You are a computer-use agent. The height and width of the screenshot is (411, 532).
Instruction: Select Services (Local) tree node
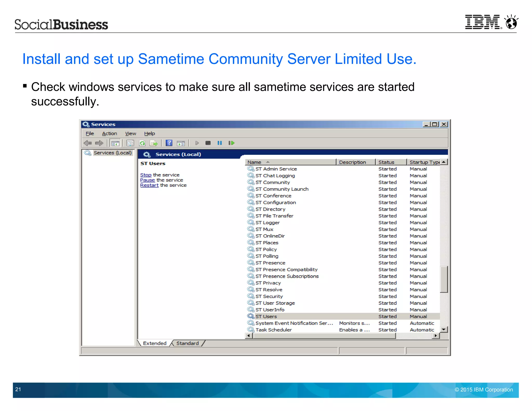(112, 153)
